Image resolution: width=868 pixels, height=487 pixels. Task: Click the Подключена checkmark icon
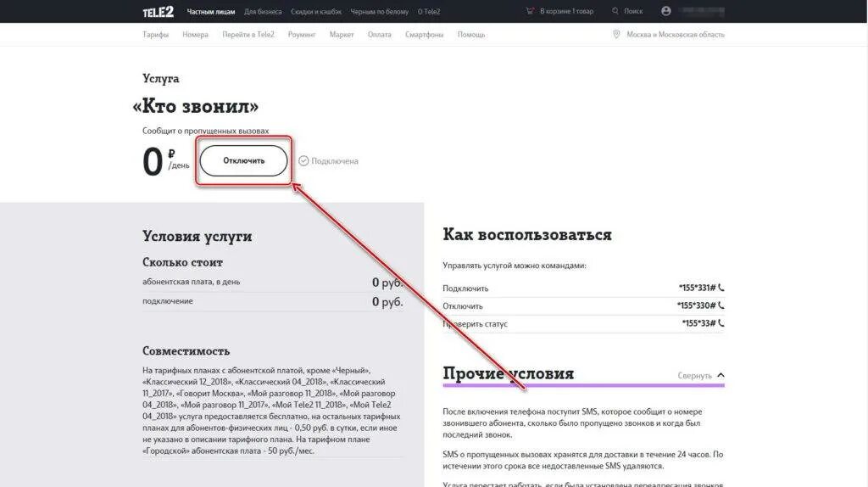point(303,160)
